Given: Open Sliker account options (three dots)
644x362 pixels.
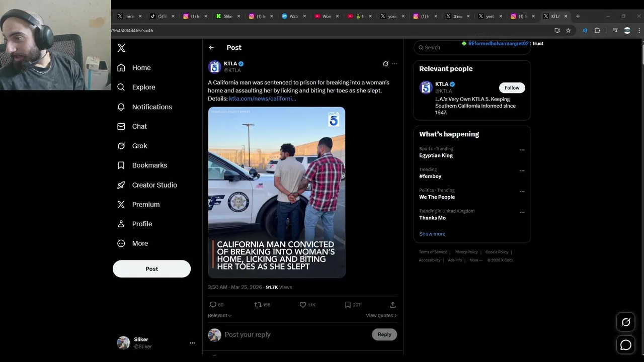Looking at the screenshot, I should click(192, 343).
